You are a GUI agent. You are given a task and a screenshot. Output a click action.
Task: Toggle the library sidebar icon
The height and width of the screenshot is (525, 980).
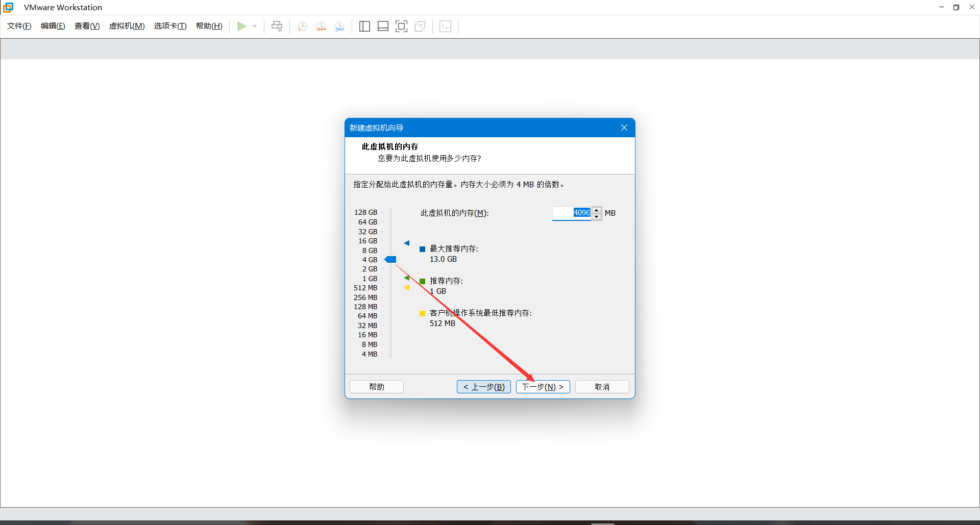364,26
